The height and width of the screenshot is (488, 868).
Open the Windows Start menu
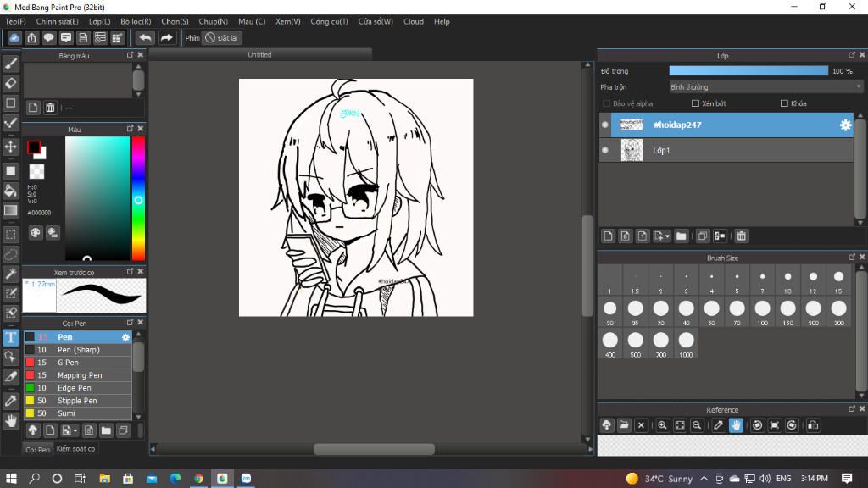(x=11, y=479)
